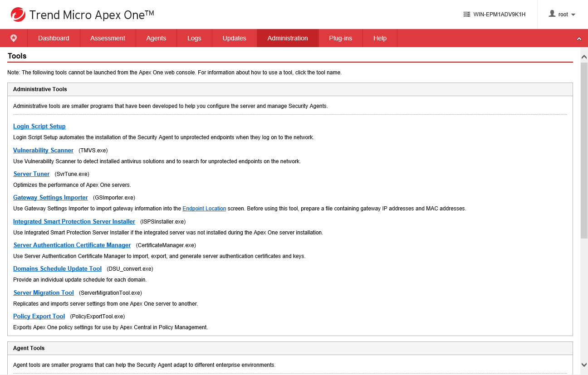588x375 pixels.
Task: Open the Updates menu
Action: [234, 38]
